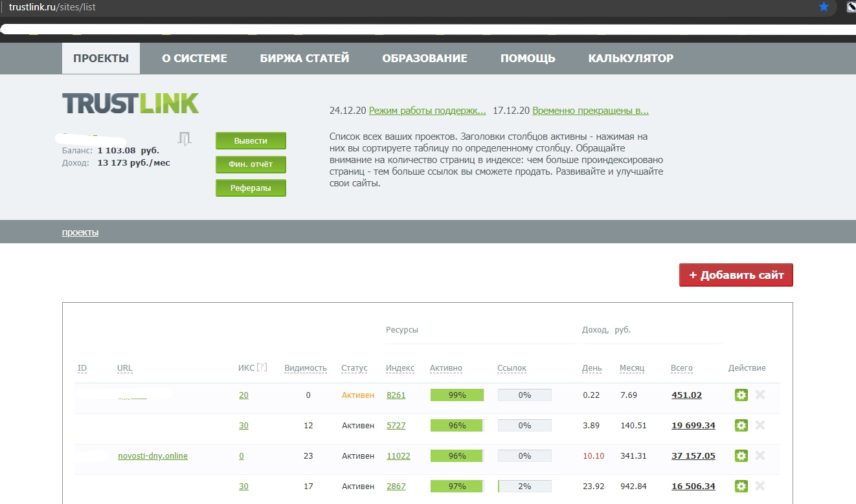Open settings gear for the 37 157.05 row
This screenshot has height=504, width=856.
click(741, 455)
